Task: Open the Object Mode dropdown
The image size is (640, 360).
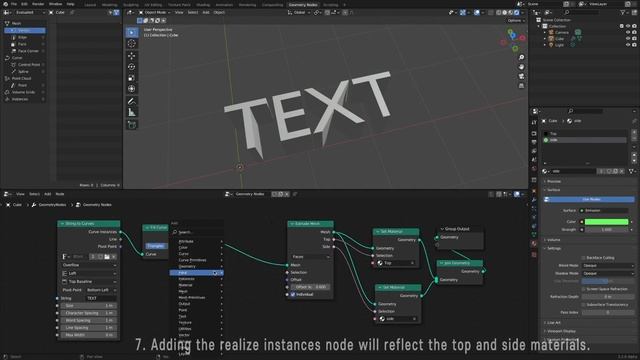Action: (x=155, y=13)
